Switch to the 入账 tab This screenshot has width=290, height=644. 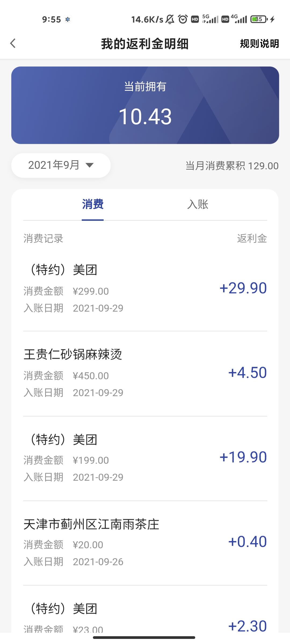click(198, 204)
